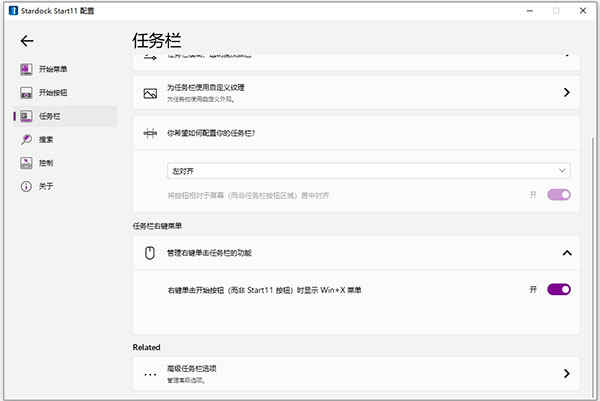The image size is (600, 401).
Task: Click the Stardock Start11 title bar icon
Action: pyautogui.click(x=13, y=10)
